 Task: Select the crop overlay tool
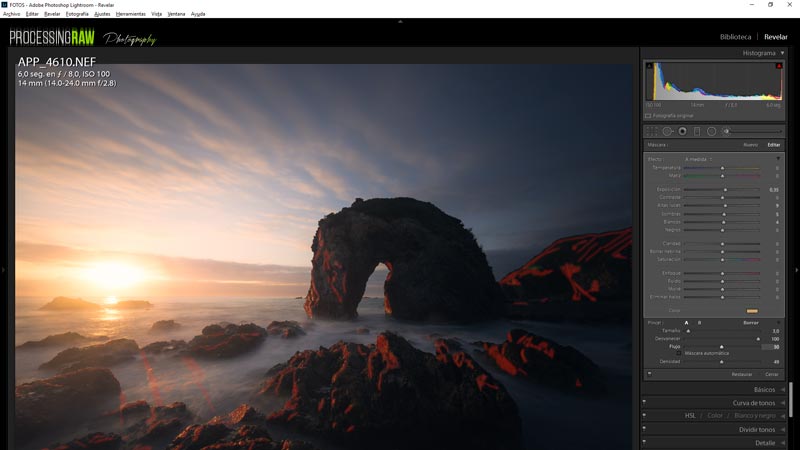click(651, 131)
